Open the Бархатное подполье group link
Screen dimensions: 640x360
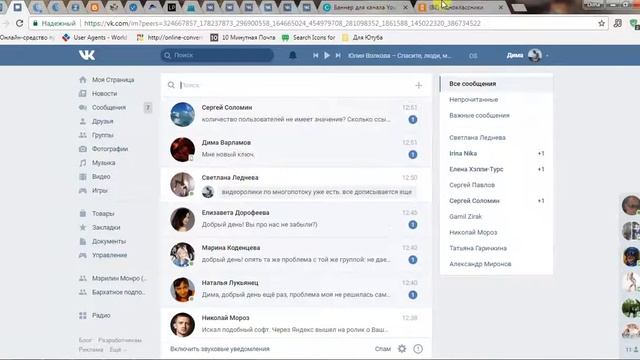pyautogui.click(x=118, y=292)
